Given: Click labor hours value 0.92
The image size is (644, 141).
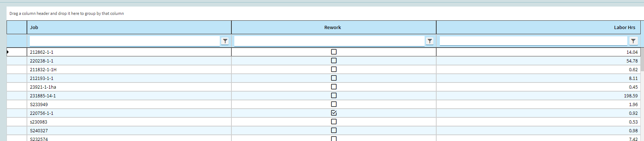Looking at the screenshot, I should pyautogui.click(x=633, y=113).
